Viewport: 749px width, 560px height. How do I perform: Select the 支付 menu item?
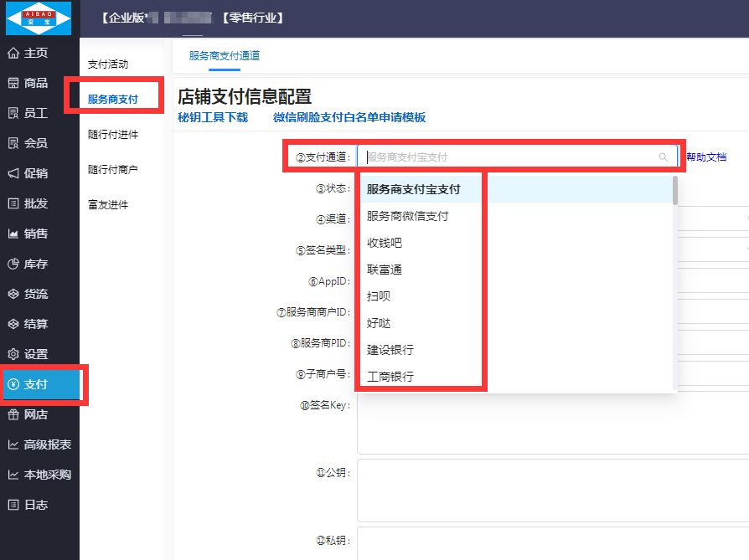coord(41,384)
